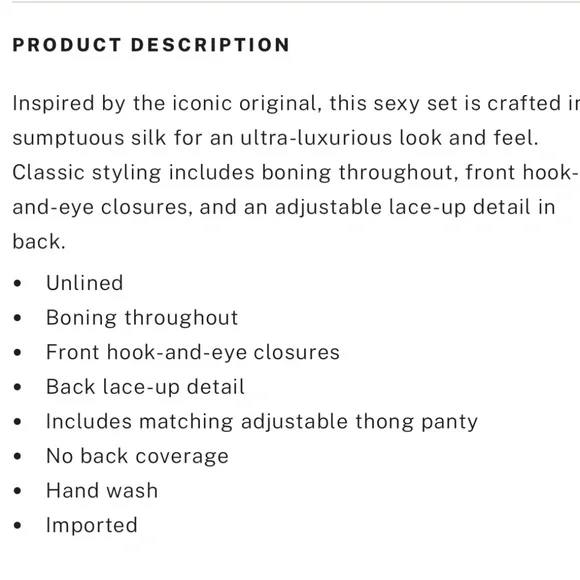
Task: Click the 'No back coverage' bullet item
Action: 137,456
